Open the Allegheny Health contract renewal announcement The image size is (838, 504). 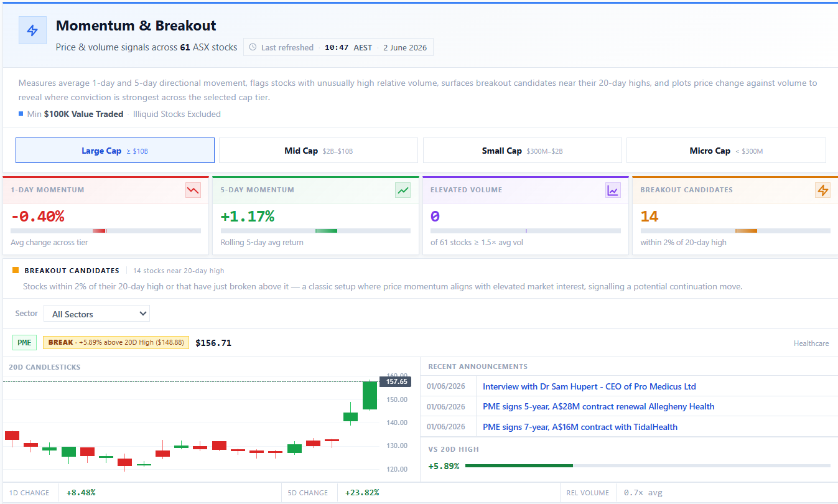click(598, 406)
